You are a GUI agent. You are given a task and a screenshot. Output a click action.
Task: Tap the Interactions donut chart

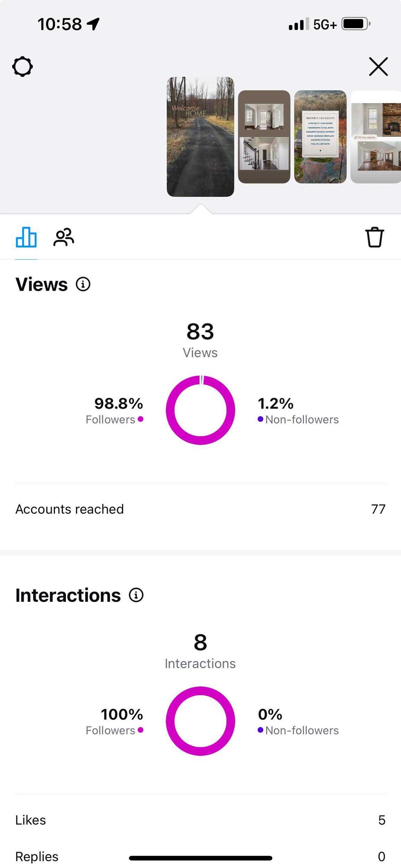tap(200, 720)
